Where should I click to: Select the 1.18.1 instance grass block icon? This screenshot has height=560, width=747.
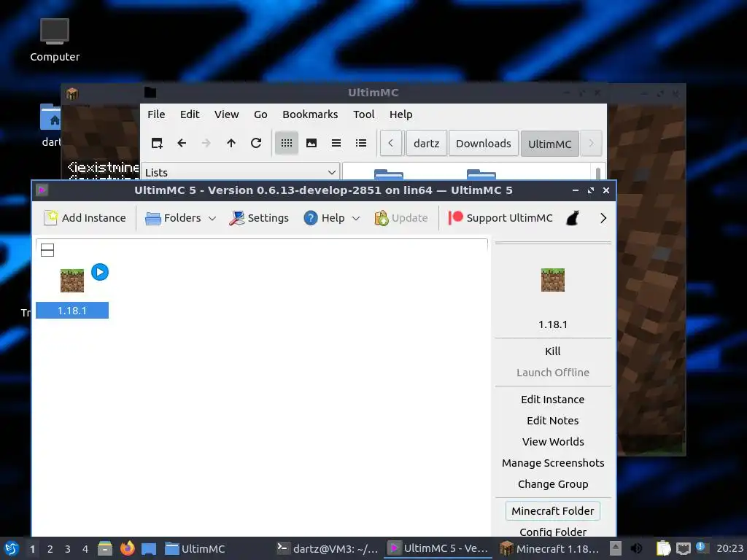[72, 281]
